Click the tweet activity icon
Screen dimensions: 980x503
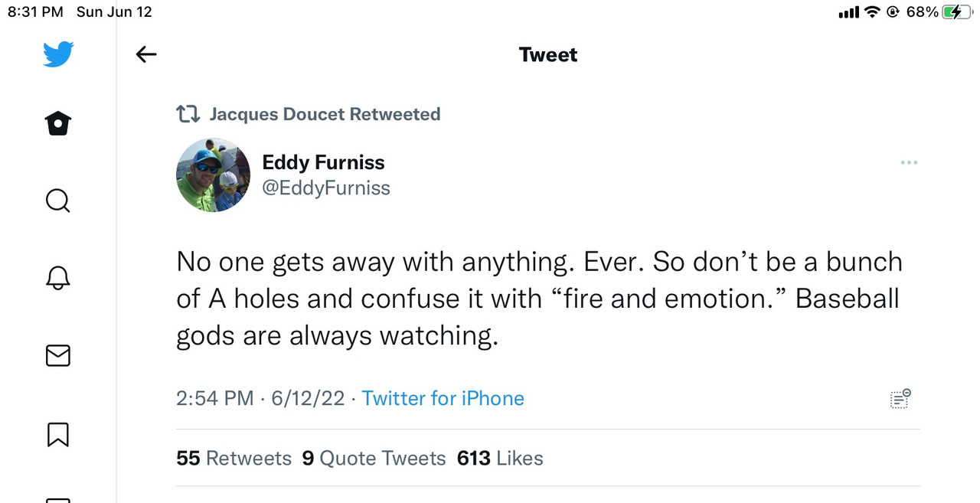coord(900,398)
